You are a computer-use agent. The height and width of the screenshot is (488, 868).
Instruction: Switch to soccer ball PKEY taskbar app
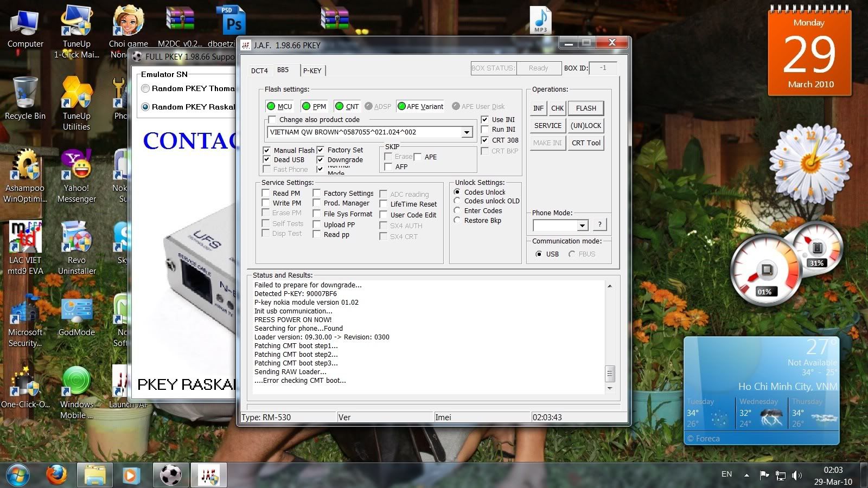(x=171, y=475)
